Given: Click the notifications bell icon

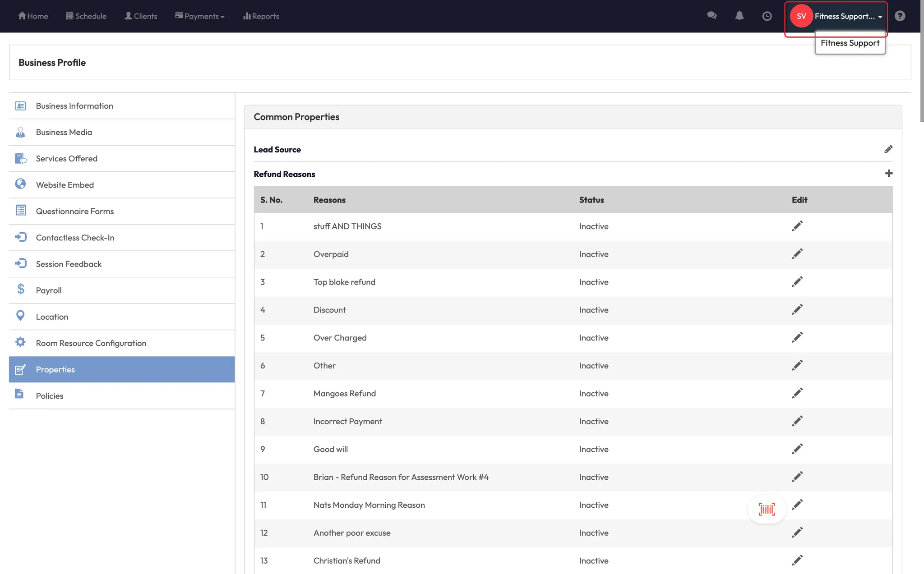Looking at the screenshot, I should coord(739,16).
